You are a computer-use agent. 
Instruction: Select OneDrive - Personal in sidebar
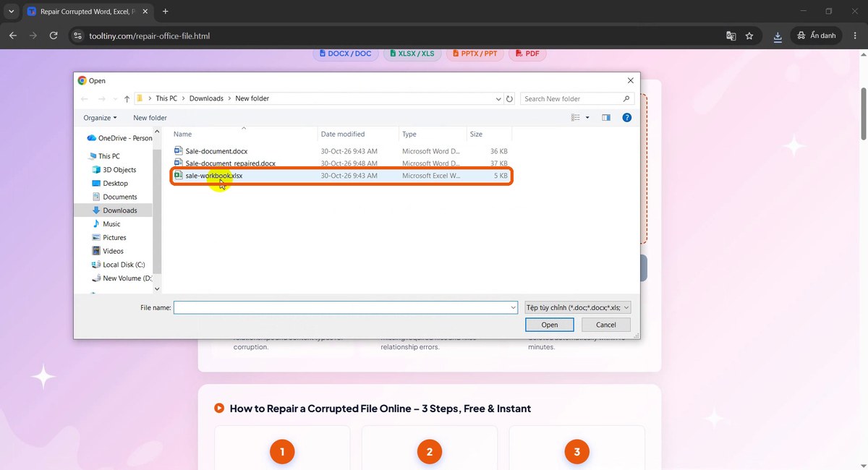(119, 138)
